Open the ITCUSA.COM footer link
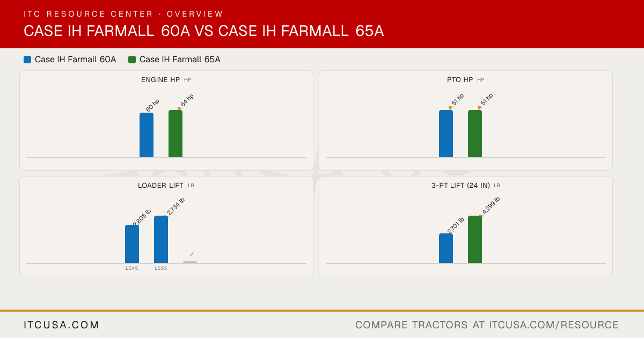The width and height of the screenshot is (644, 338). 62,325
